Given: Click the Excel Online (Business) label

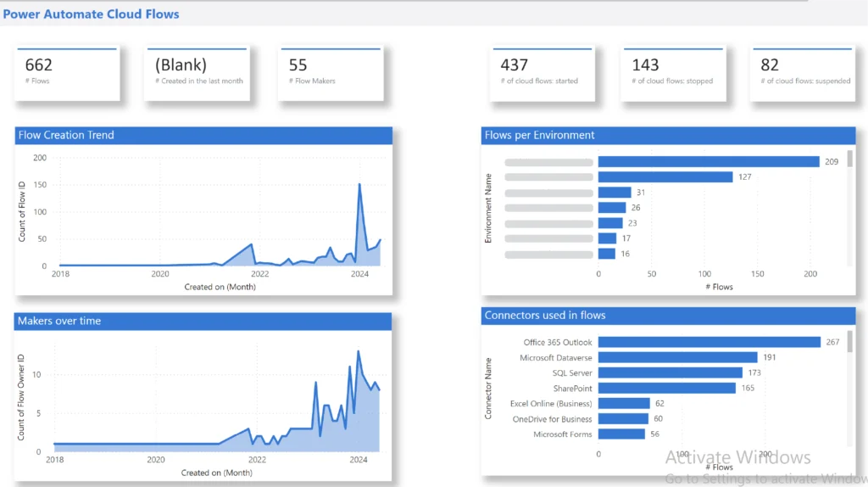Looking at the screenshot, I should tap(551, 403).
